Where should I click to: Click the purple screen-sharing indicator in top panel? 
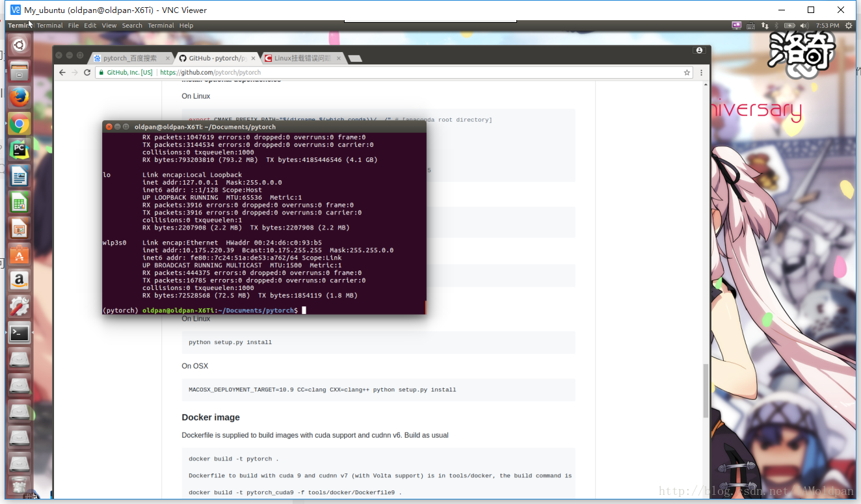tap(736, 25)
